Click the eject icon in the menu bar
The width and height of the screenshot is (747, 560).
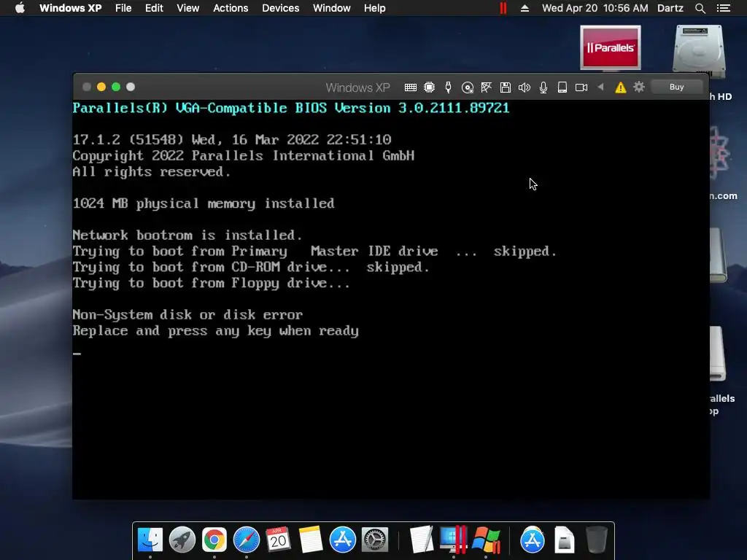525,8
